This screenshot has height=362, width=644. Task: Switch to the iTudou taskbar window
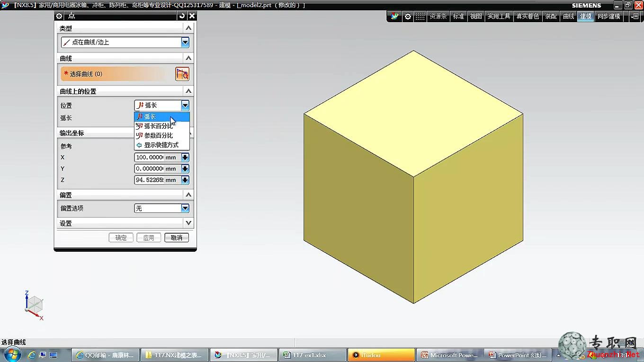[381, 355]
